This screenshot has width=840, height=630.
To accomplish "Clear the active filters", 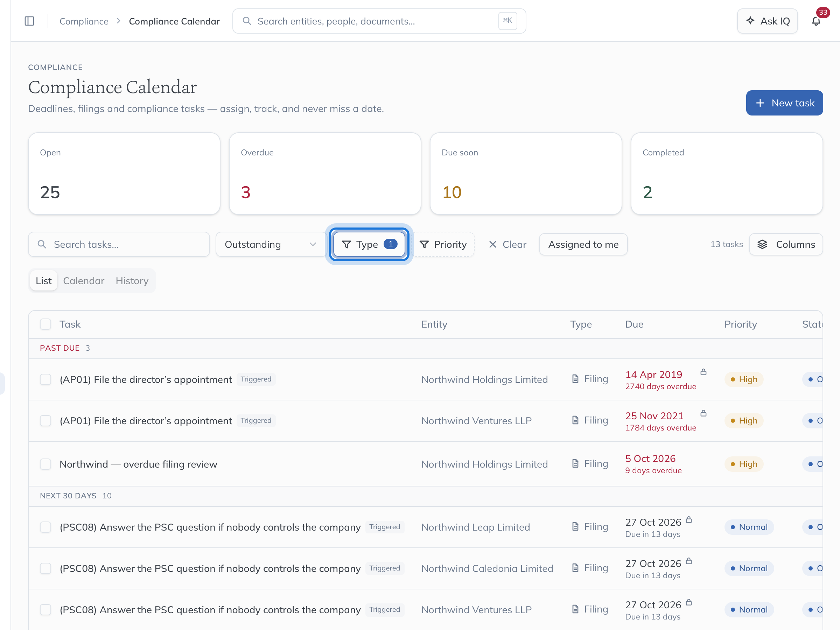I will [507, 244].
